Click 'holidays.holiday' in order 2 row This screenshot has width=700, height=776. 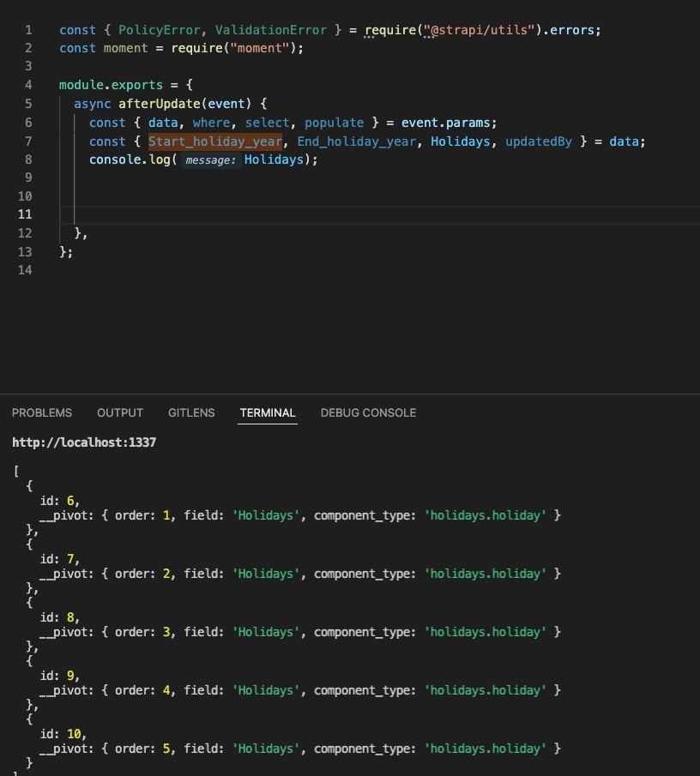(x=486, y=574)
